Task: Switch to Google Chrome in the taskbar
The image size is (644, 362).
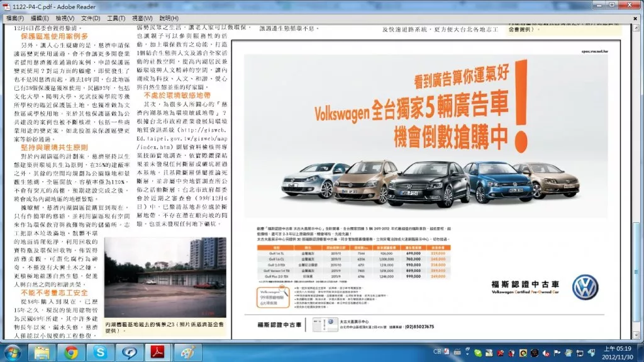Action: 71,353
